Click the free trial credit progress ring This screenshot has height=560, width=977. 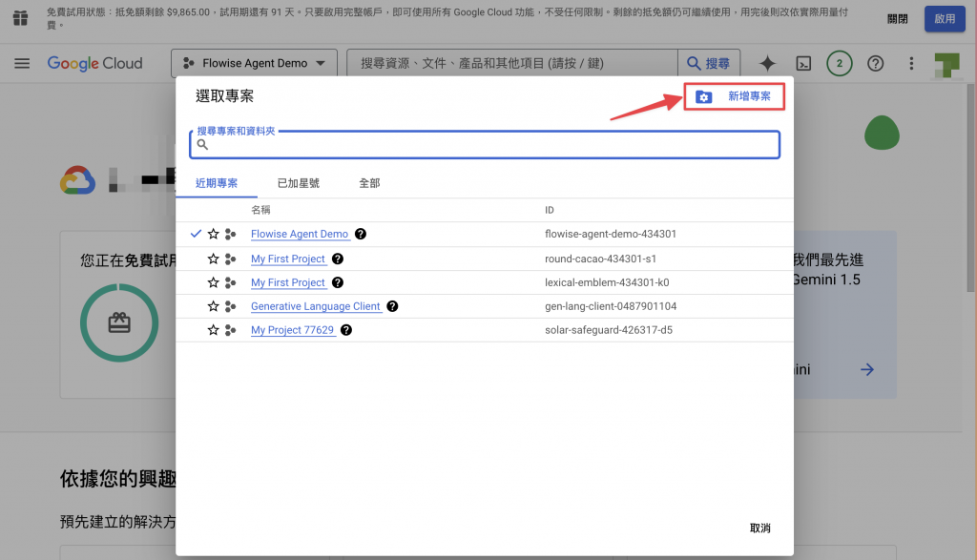[x=119, y=322]
